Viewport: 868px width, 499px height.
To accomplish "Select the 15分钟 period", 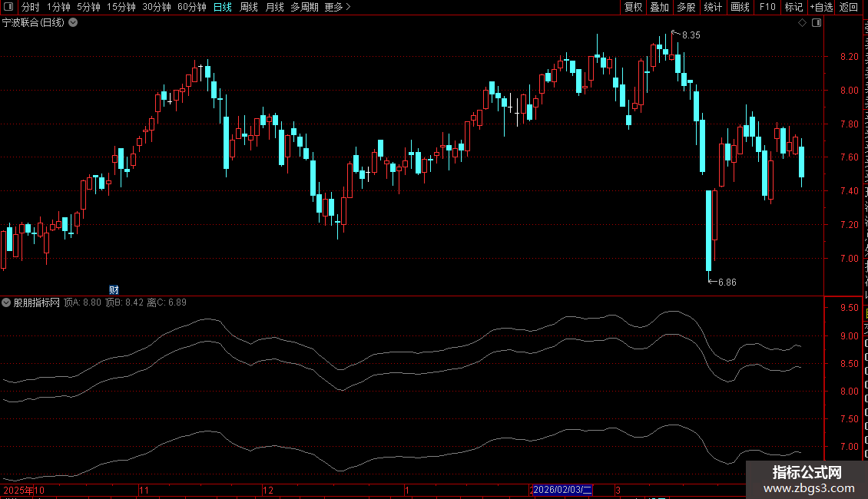I will pos(121,7).
